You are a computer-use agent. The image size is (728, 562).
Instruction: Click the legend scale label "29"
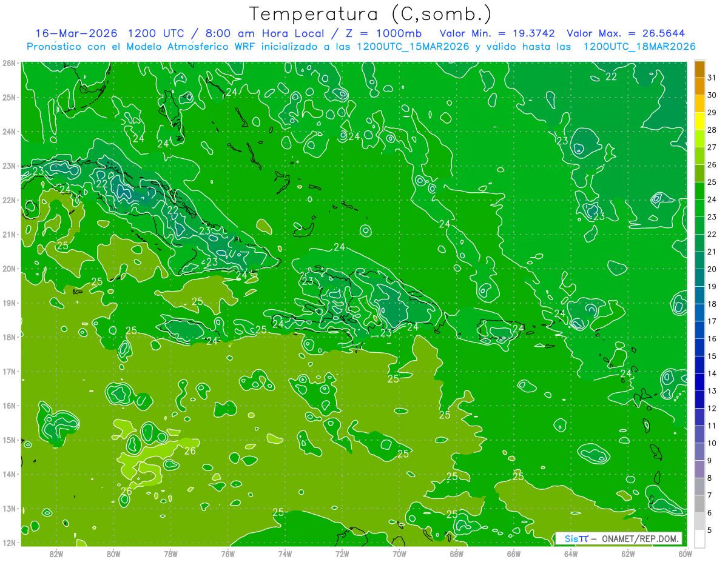(712, 113)
